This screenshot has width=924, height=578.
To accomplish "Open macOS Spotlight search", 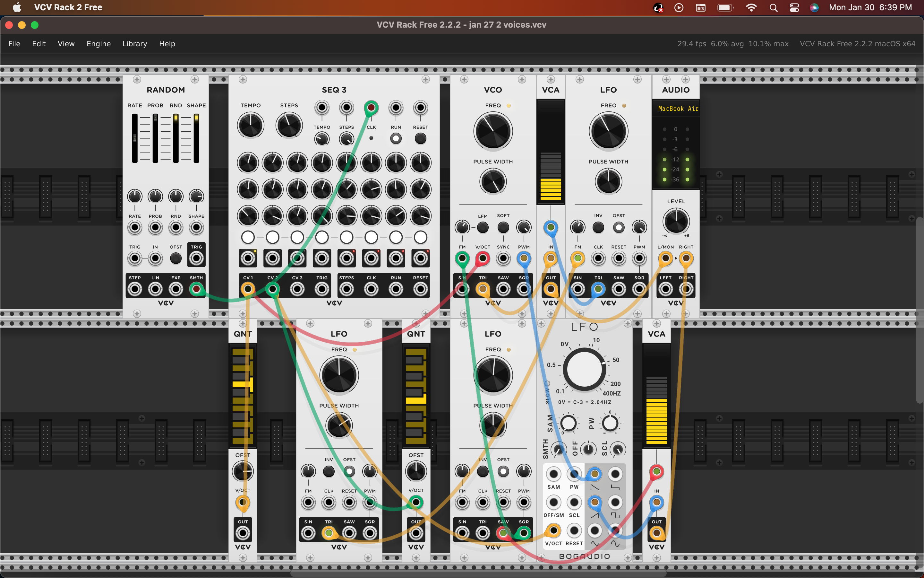I will pyautogui.click(x=773, y=8).
